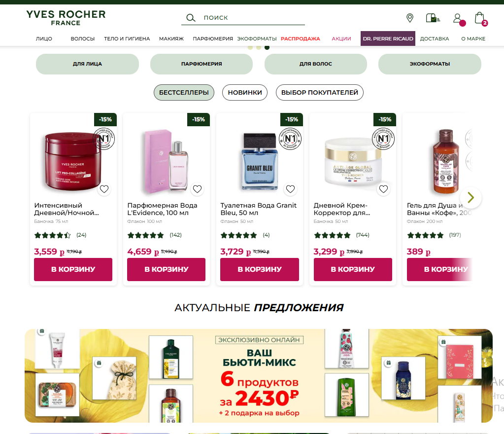Open the user account icon
This screenshot has height=434, width=504.
click(x=457, y=18)
